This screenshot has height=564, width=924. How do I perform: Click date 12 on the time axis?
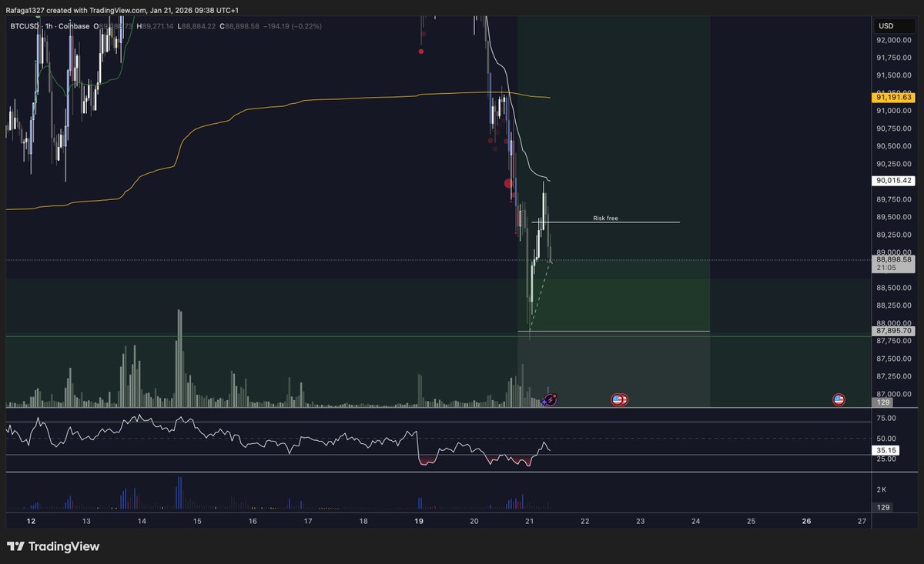coord(31,522)
